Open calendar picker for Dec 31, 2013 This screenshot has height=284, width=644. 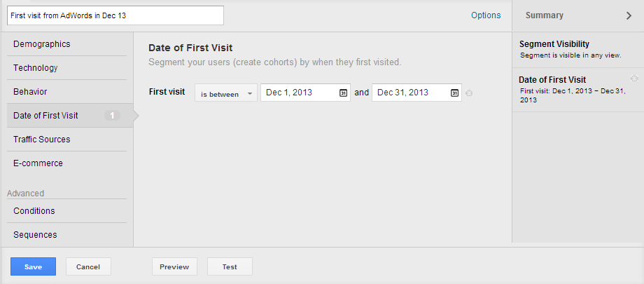coord(454,93)
